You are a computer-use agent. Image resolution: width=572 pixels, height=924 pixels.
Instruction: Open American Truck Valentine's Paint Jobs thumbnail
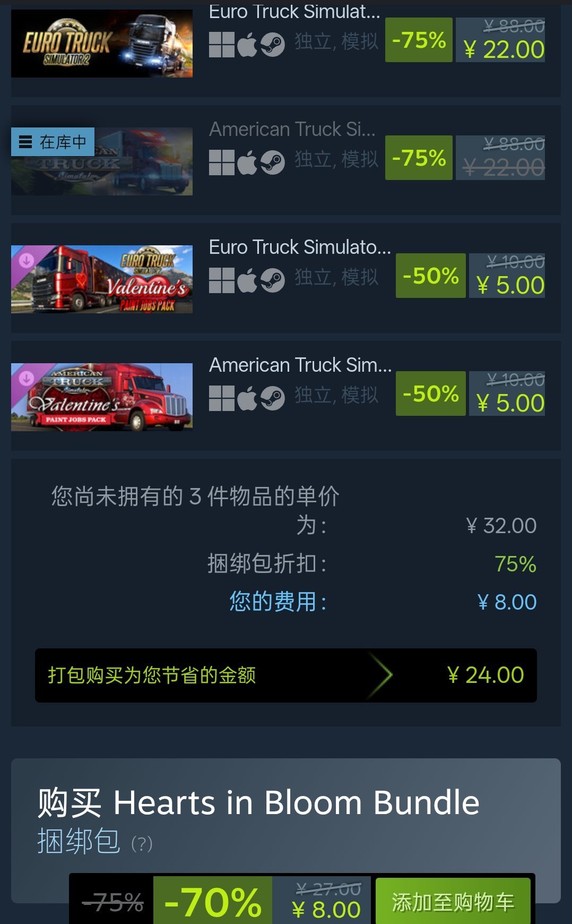pyautogui.click(x=102, y=397)
